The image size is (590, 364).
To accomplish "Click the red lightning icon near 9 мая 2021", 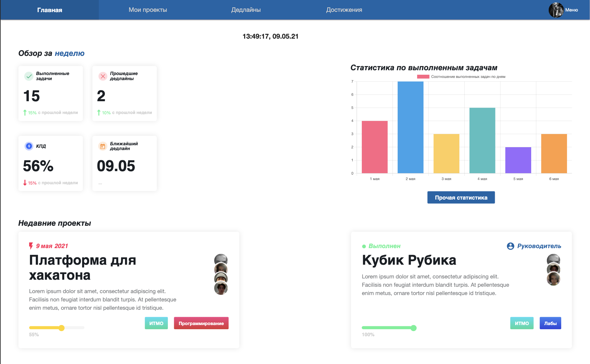I will point(31,246).
